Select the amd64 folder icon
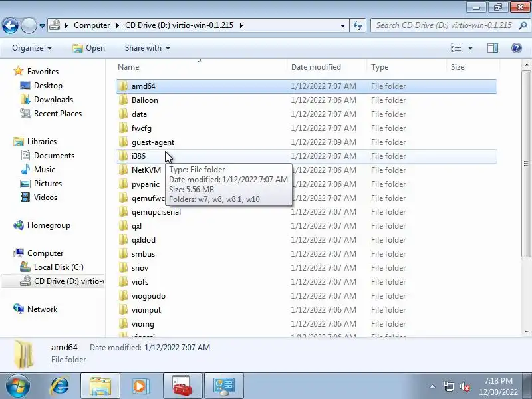 [x=123, y=86]
